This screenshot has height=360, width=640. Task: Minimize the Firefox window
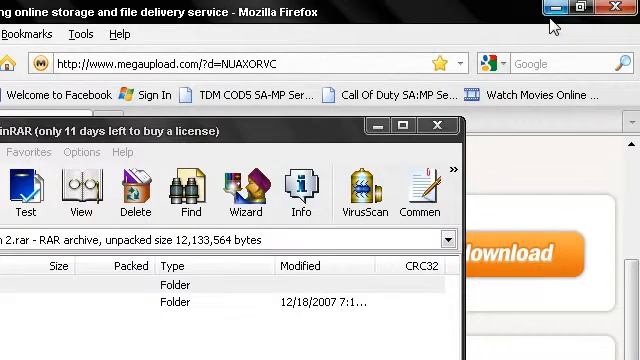tap(556, 7)
